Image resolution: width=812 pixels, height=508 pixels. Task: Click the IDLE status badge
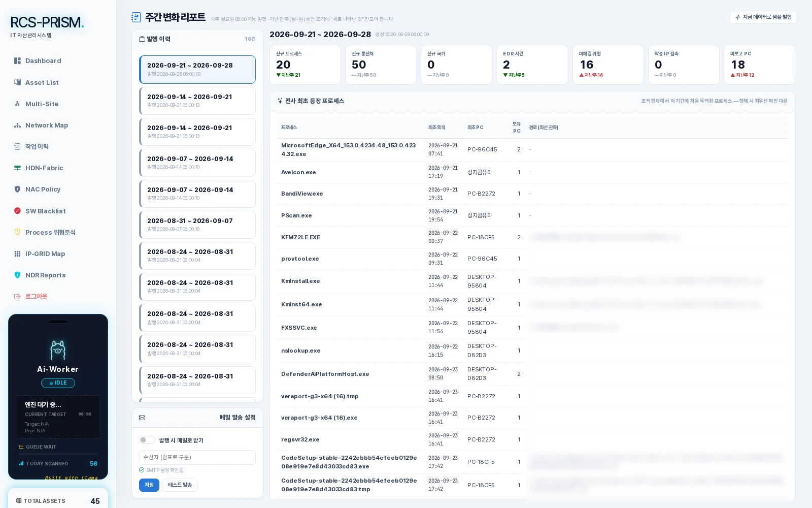pyautogui.click(x=58, y=383)
